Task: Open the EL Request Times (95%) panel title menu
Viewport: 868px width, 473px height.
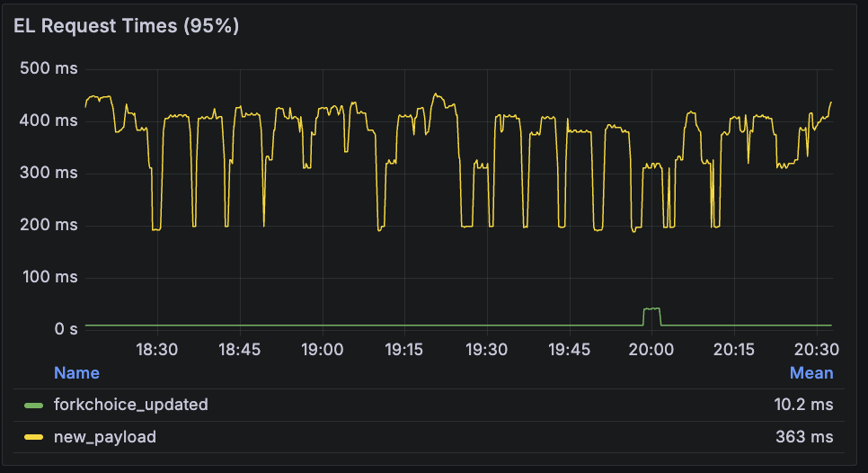Action: [x=126, y=26]
